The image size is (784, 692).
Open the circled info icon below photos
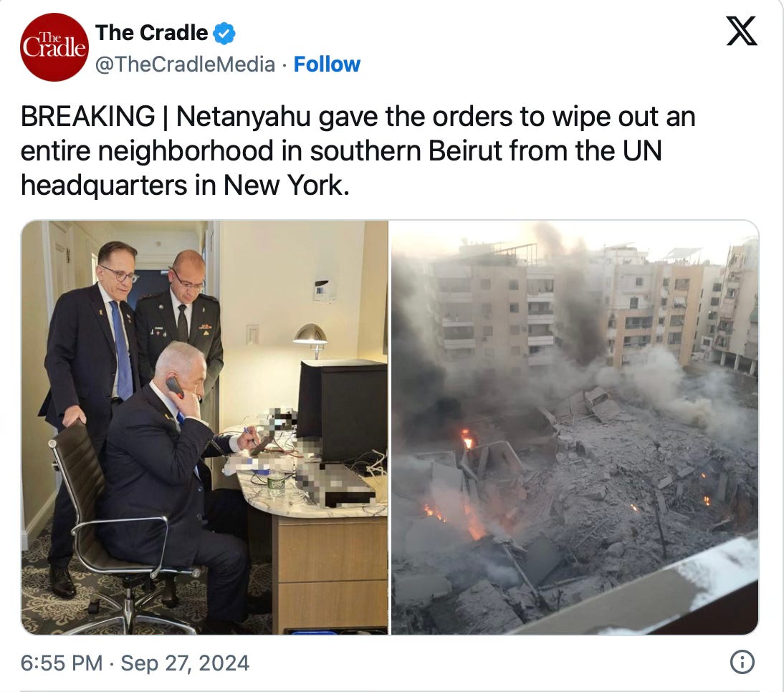(742, 662)
